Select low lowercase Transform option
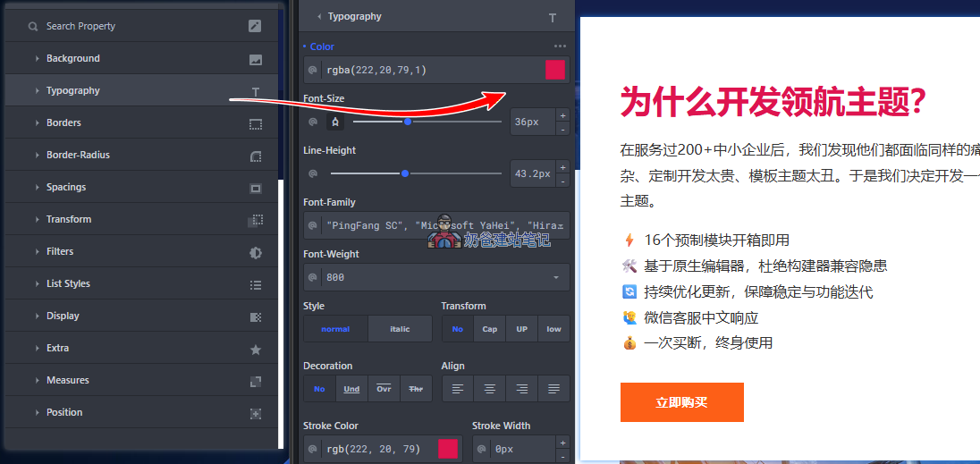 tap(553, 329)
